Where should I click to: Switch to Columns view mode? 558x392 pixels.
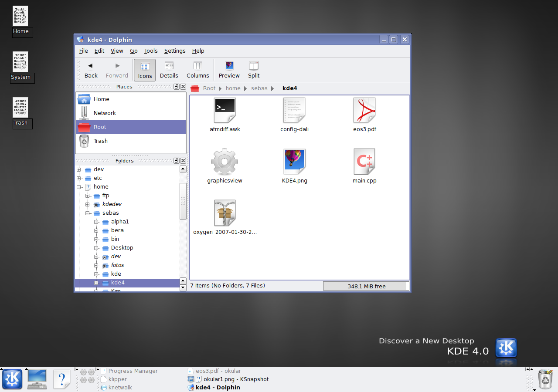click(x=197, y=70)
